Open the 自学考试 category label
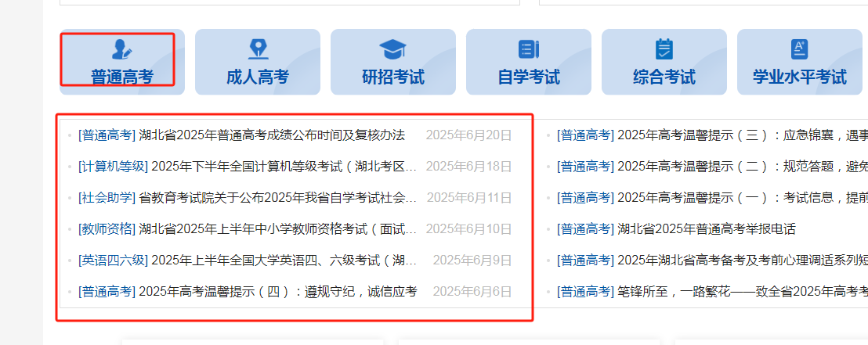The width and height of the screenshot is (868, 345). coord(529,77)
